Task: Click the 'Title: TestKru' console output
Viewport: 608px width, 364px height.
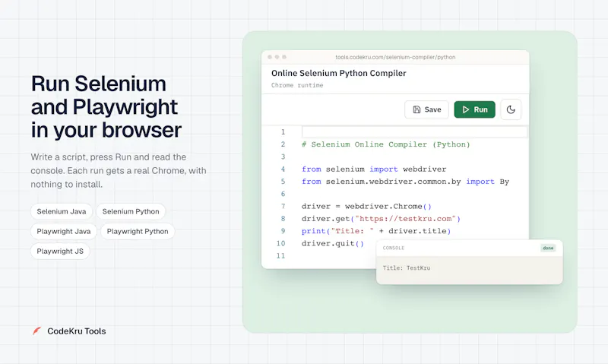Action: click(x=407, y=267)
